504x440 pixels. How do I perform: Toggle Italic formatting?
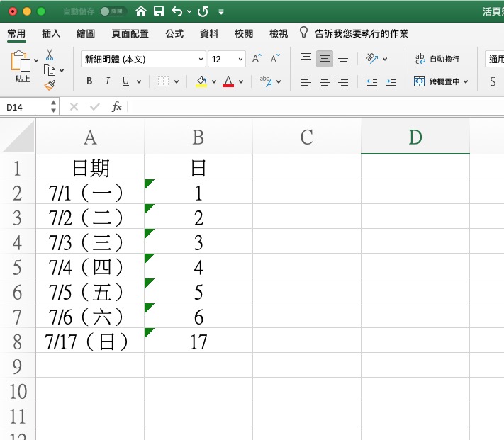click(108, 81)
